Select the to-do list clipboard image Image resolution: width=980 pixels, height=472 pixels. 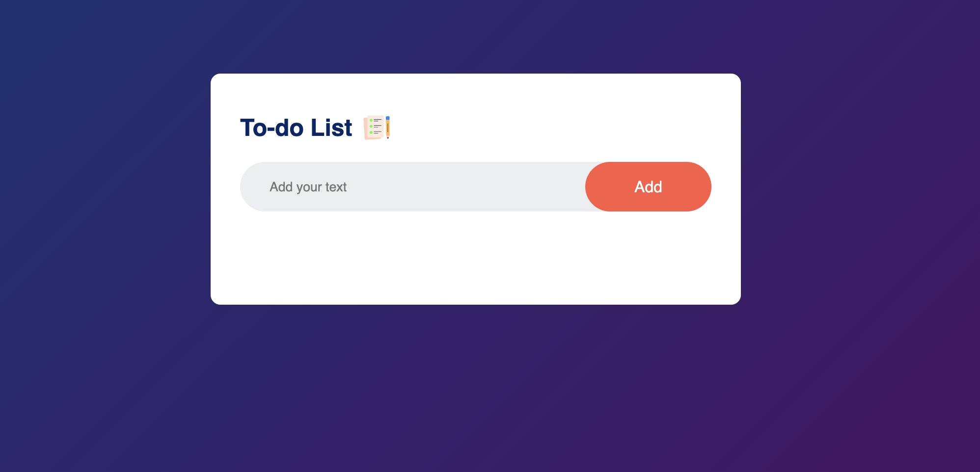click(376, 128)
